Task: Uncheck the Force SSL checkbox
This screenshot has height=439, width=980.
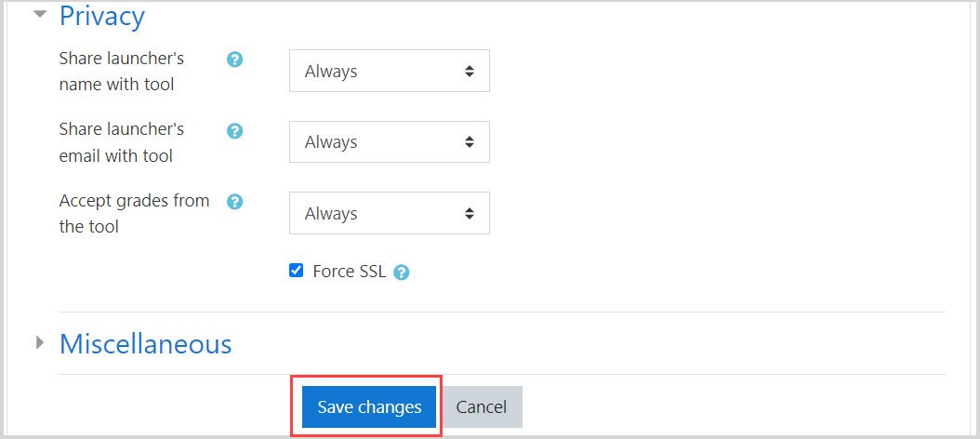Action: pos(297,271)
